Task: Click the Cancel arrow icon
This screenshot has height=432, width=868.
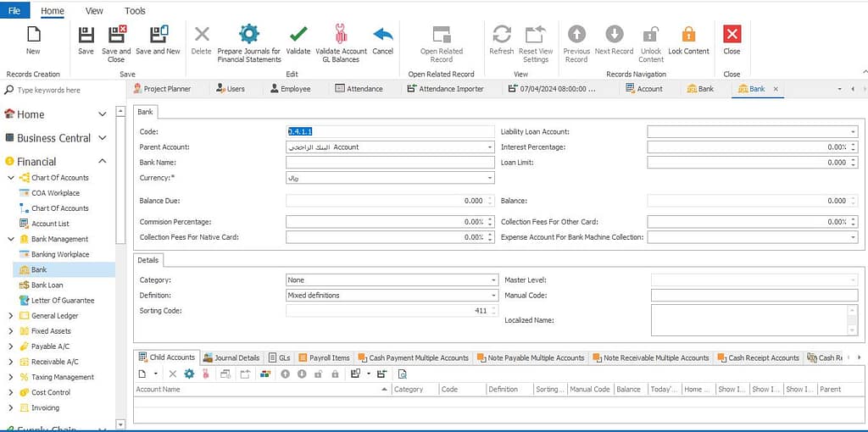Action: coord(382,35)
